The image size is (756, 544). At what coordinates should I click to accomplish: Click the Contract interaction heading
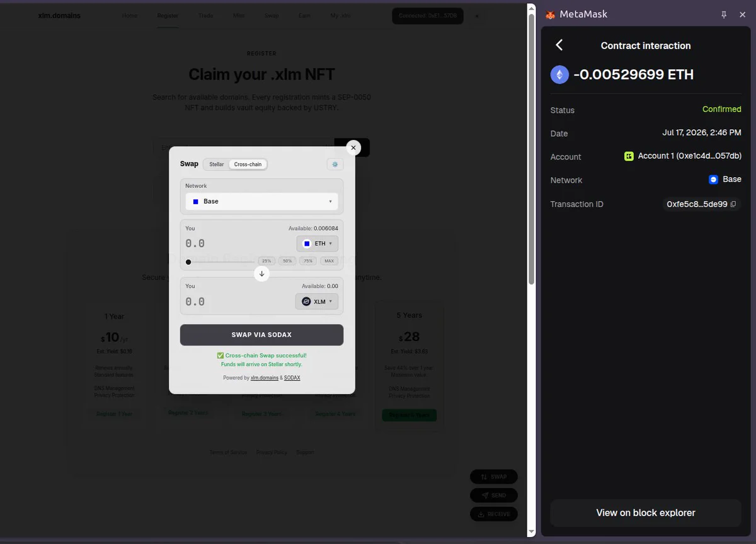(646, 45)
